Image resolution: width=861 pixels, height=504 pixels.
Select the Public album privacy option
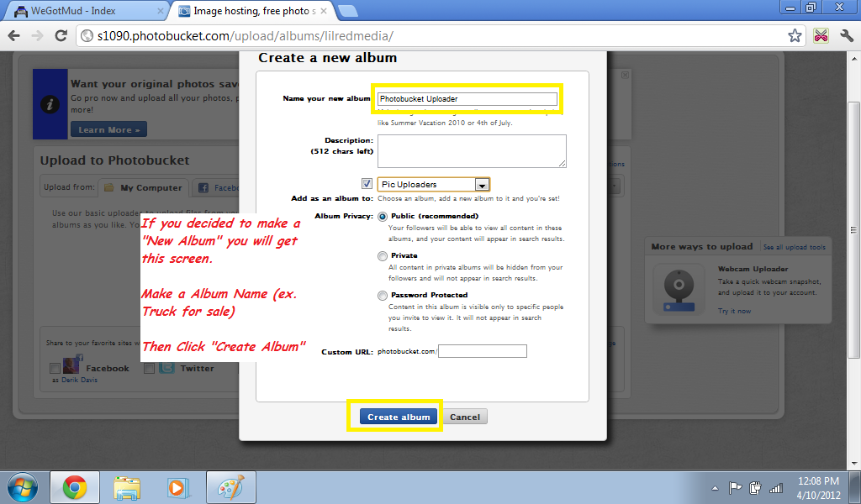[383, 216]
